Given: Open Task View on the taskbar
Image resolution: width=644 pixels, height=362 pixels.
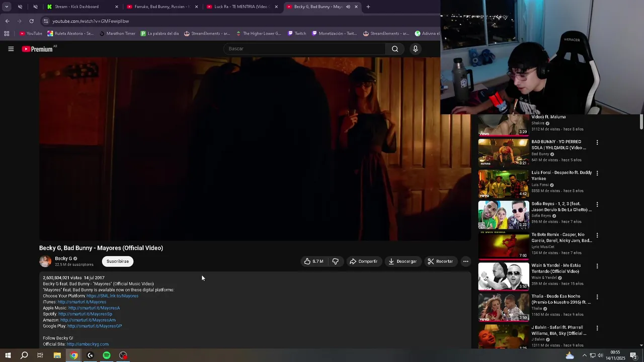Looking at the screenshot, I should 40,355.
